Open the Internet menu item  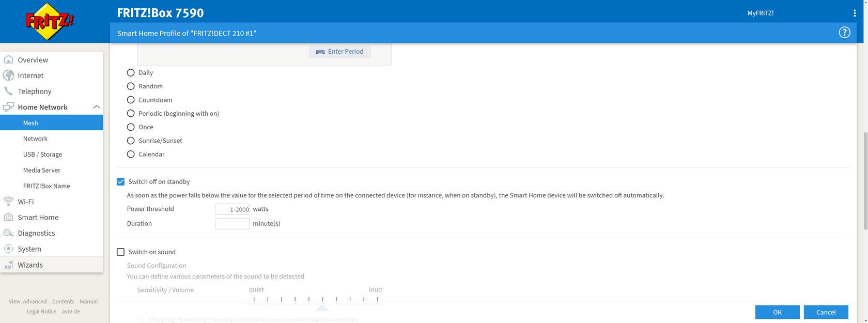pyautogui.click(x=30, y=75)
